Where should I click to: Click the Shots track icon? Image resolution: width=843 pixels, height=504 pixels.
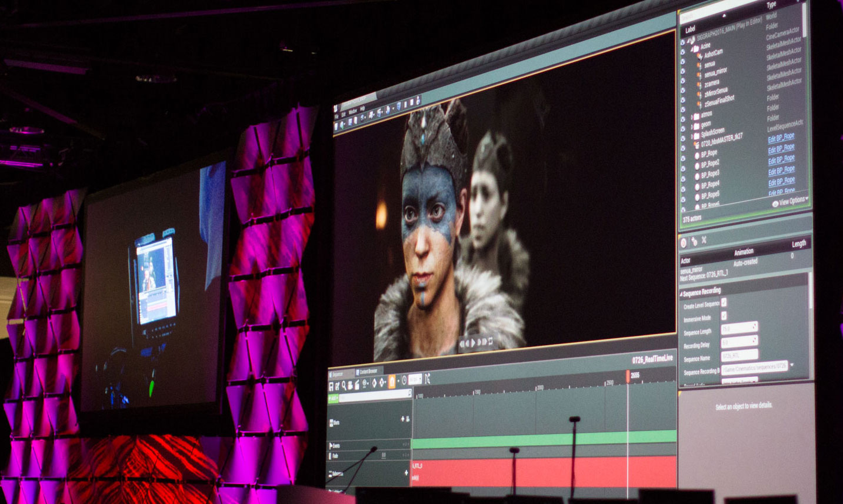pyautogui.click(x=331, y=423)
